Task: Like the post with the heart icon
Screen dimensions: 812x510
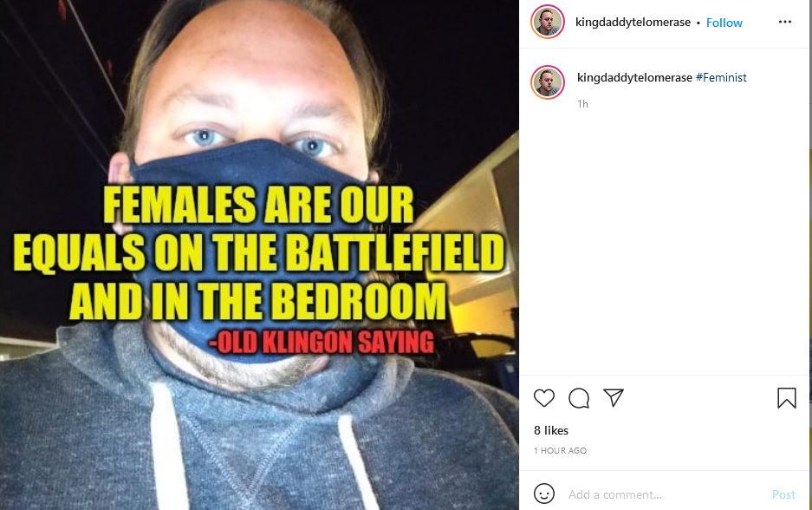Action: click(x=543, y=398)
